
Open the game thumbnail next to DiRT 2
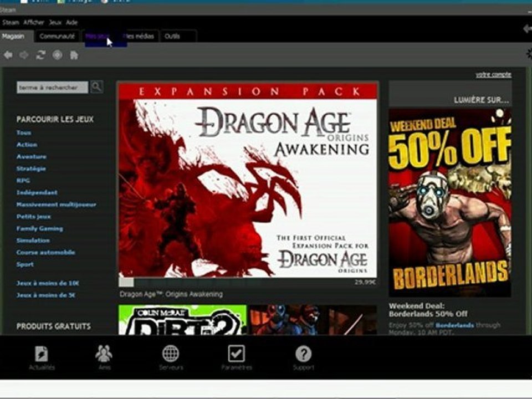[313, 320]
